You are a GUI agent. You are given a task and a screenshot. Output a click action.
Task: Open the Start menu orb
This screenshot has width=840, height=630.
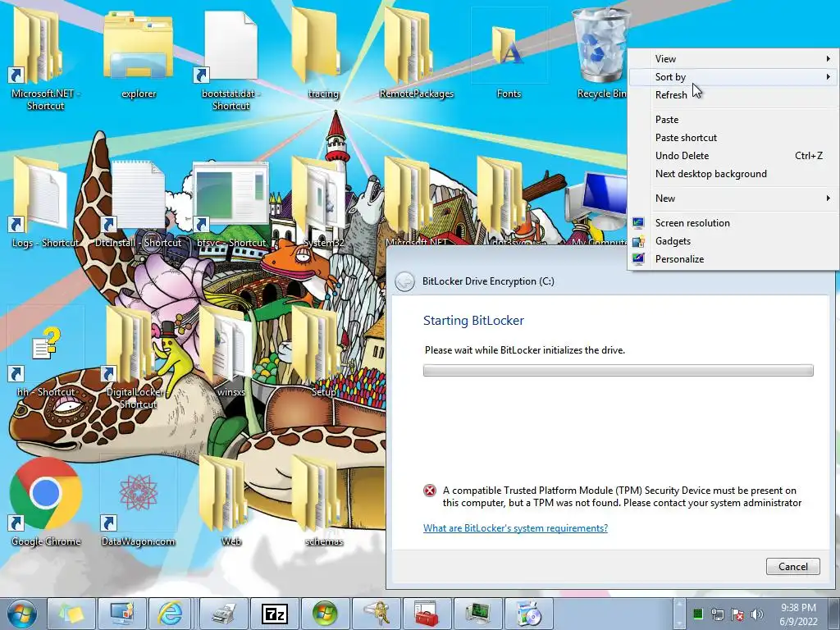[x=21, y=614]
